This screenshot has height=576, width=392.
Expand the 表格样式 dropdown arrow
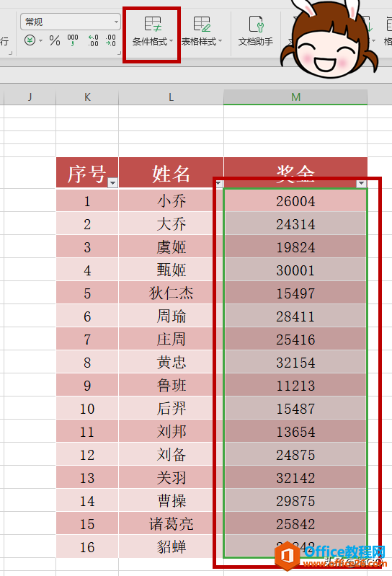coord(220,42)
